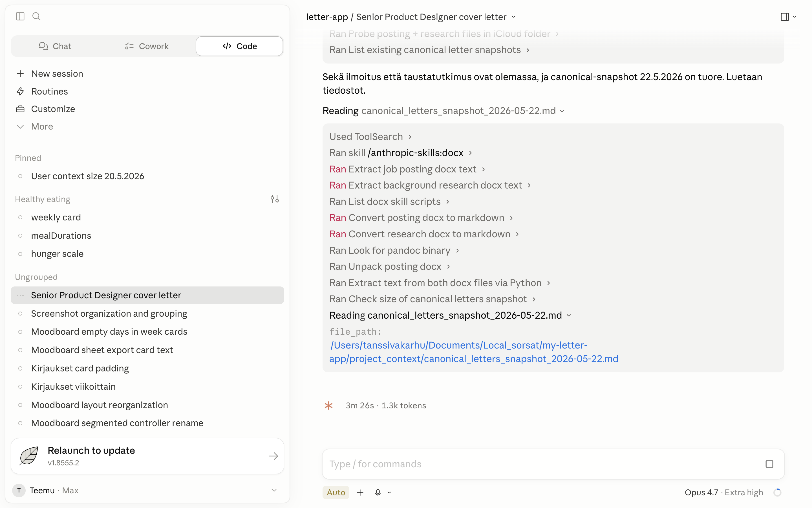Expand Ran Check size of canonical letters snapshot
This screenshot has width=812, height=508.
pos(432,299)
